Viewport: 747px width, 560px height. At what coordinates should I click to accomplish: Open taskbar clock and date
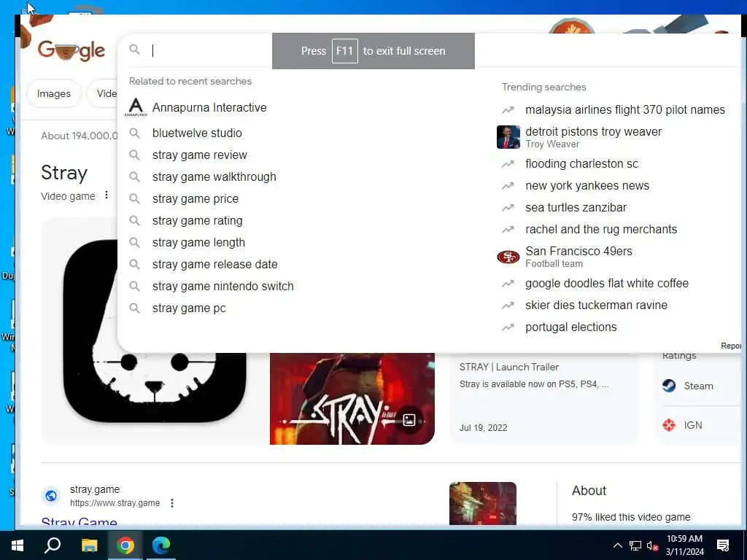[x=684, y=545]
